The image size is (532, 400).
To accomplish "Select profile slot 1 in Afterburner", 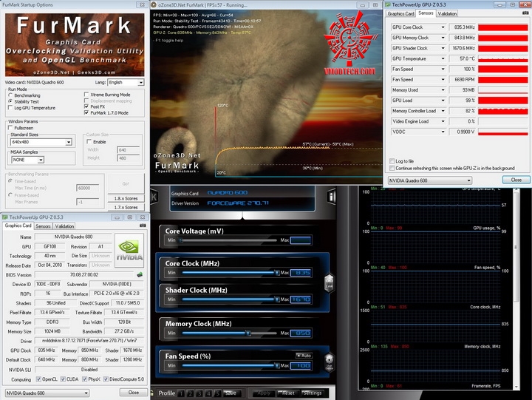I will point(182,393).
